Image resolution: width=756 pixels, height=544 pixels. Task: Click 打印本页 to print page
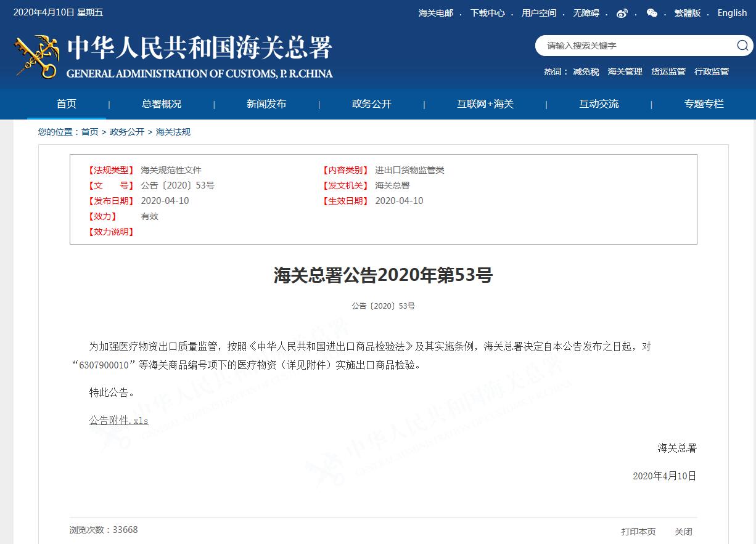tap(638, 531)
